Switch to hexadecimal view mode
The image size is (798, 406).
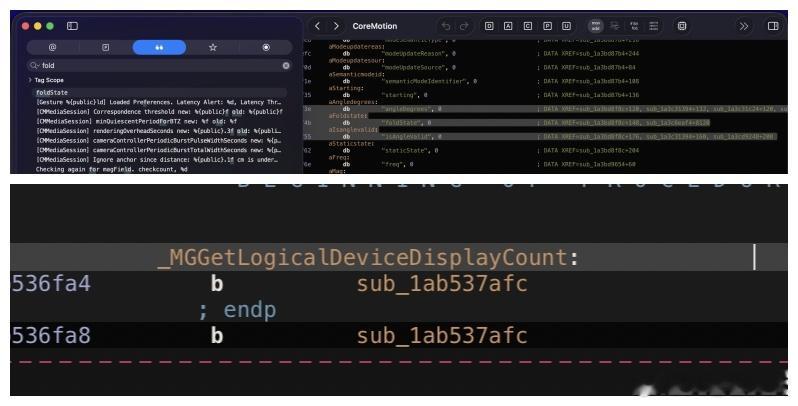tap(654, 26)
